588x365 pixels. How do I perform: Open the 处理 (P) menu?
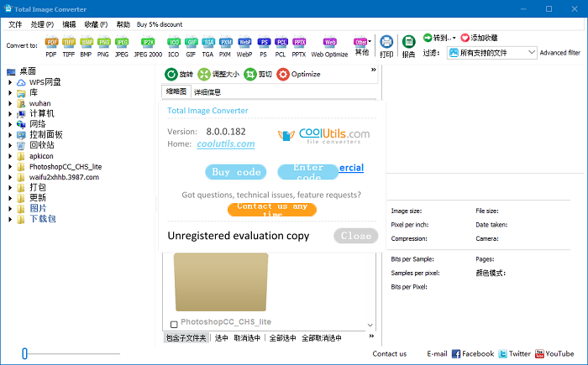click(42, 24)
